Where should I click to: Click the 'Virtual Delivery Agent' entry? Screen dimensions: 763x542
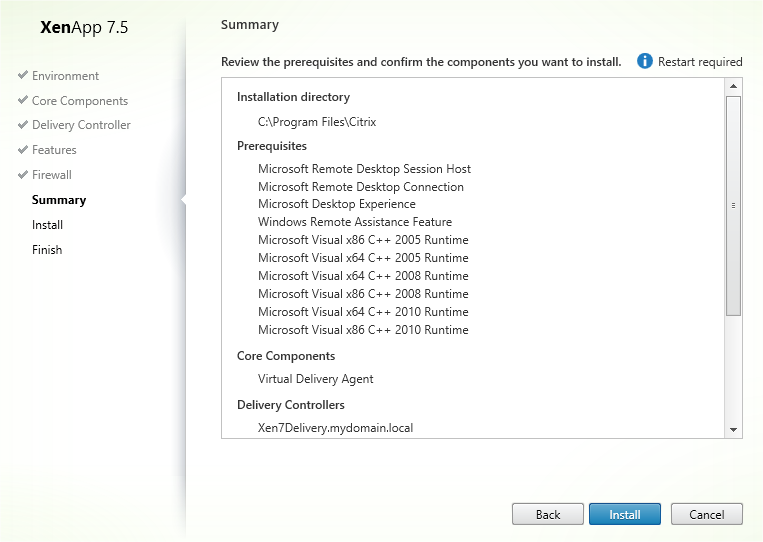[x=315, y=379]
